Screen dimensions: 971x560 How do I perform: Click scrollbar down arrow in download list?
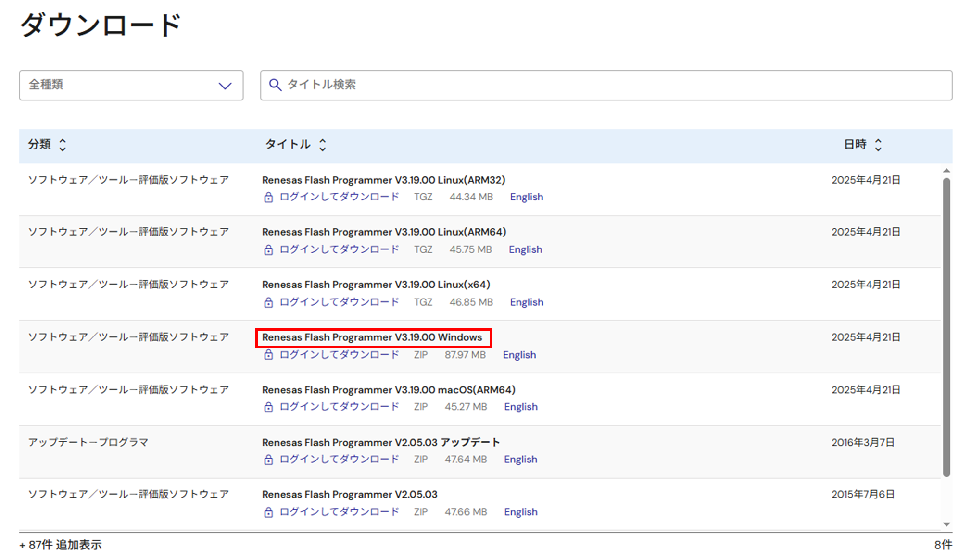946,524
